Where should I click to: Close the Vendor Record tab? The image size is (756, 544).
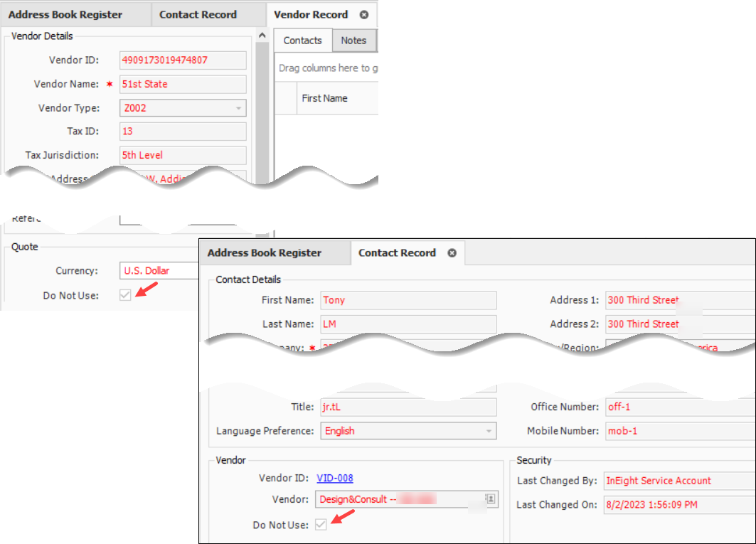click(x=364, y=14)
